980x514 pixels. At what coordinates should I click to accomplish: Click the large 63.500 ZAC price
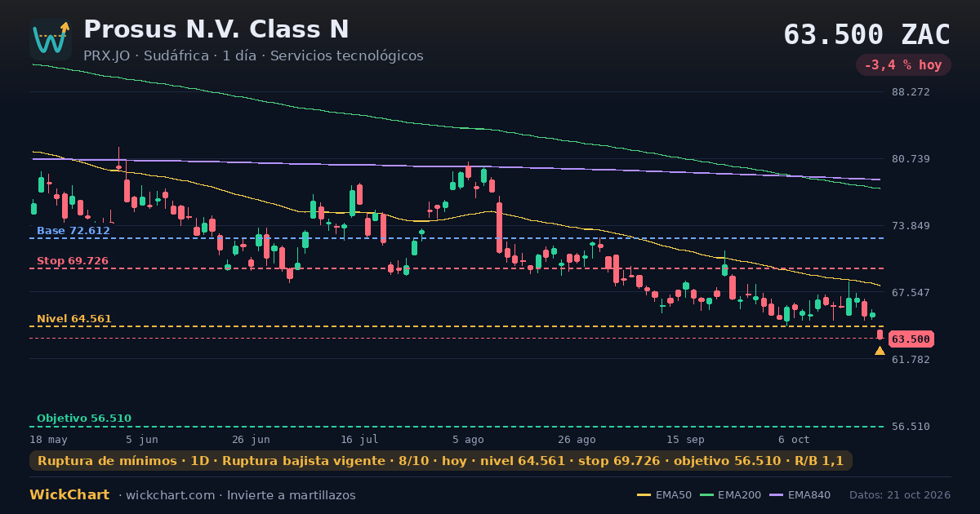[867, 34]
